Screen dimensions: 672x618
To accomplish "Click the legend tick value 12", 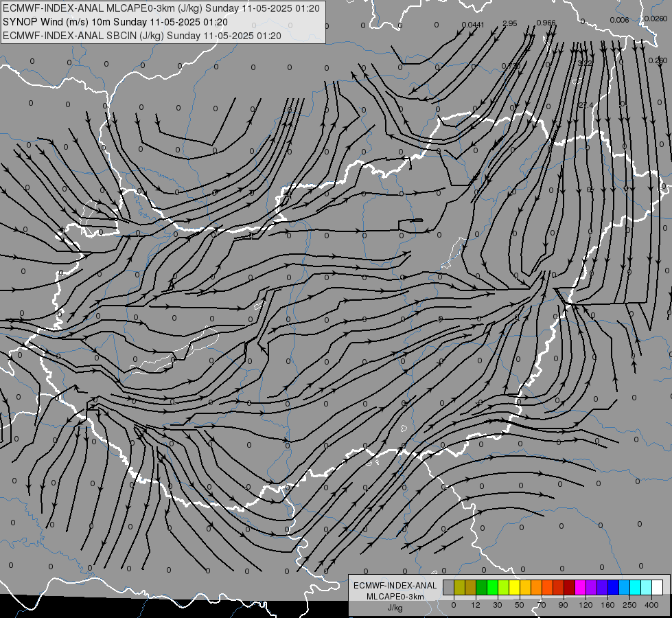I will [x=476, y=605].
